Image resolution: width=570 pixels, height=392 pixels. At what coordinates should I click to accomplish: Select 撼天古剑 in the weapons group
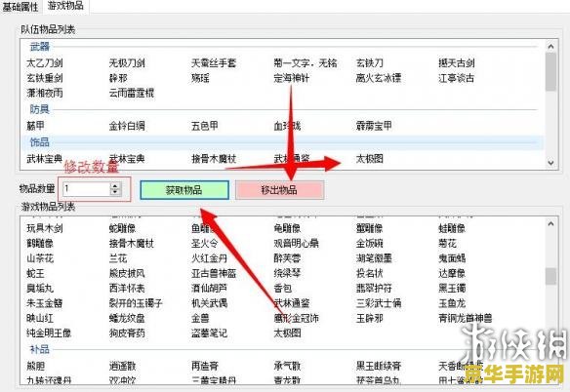click(x=457, y=63)
